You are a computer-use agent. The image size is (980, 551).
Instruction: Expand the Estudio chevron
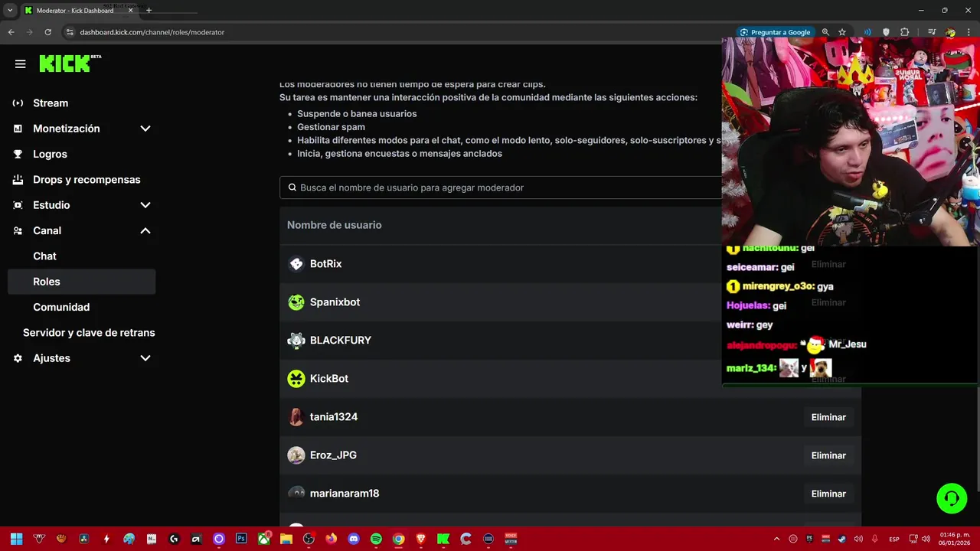(145, 205)
